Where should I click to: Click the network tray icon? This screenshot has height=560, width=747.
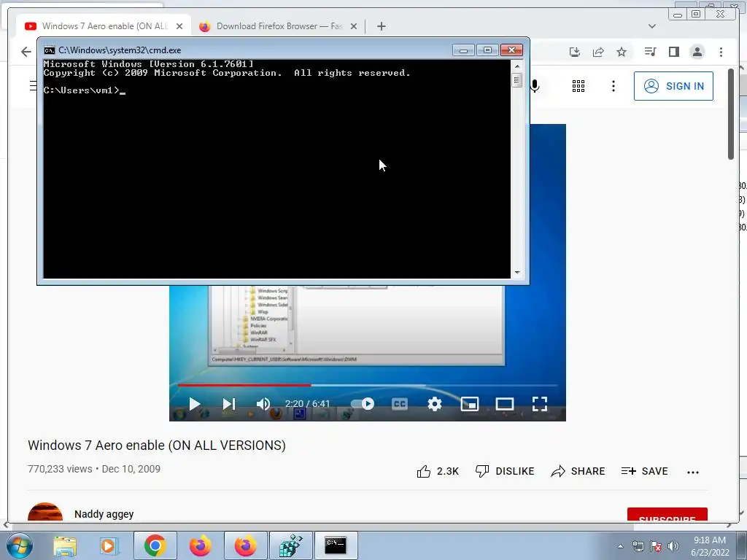638,546
